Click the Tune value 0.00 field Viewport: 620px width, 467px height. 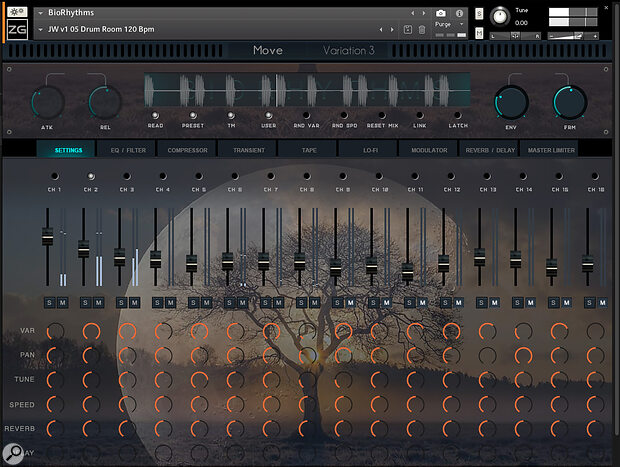pos(521,23)
